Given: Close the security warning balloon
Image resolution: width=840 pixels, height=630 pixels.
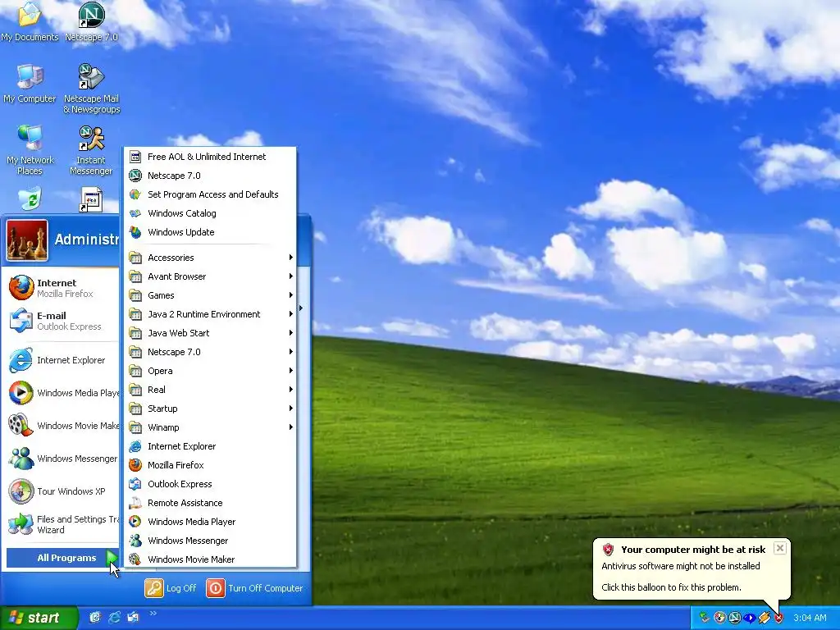Looking at the screenshot, I should (x=780, y=547).
